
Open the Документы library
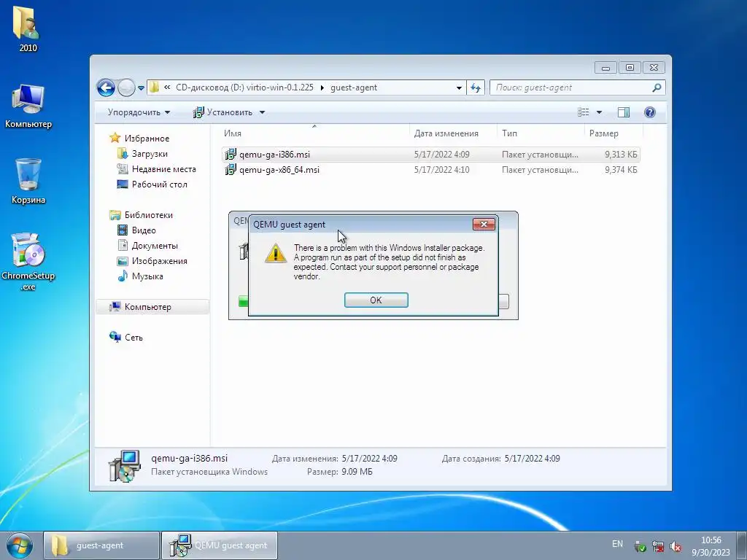[155, 246]
